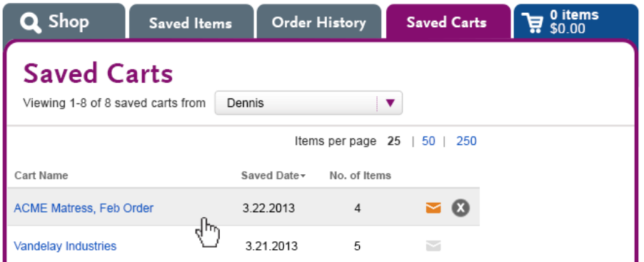Click the magnifying glass Shop icon

31,23
